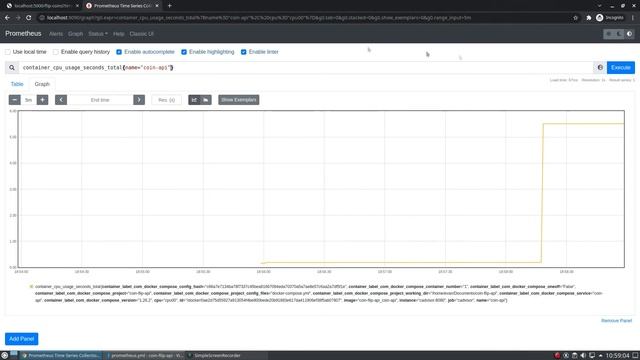The height and width of the screenshot is (360, 640).
Task: Click the Res. (s) resolution field
Action: tap(167, 100)
